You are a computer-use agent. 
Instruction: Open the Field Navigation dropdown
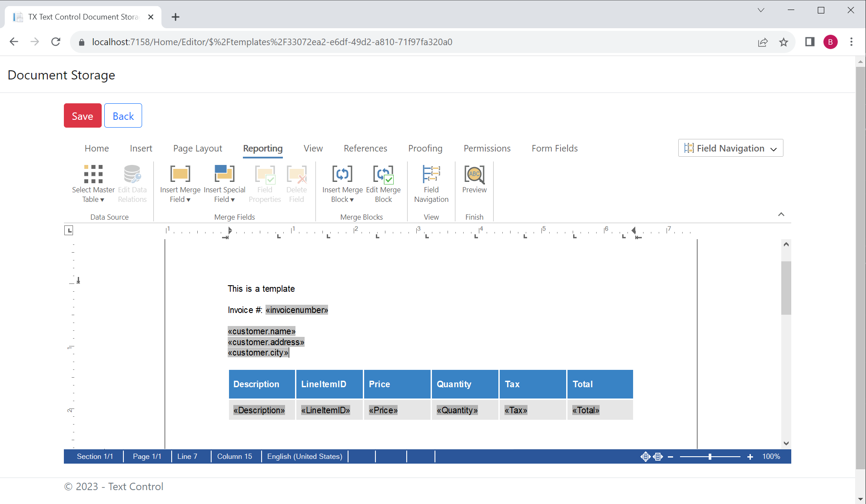pos(730,148)
